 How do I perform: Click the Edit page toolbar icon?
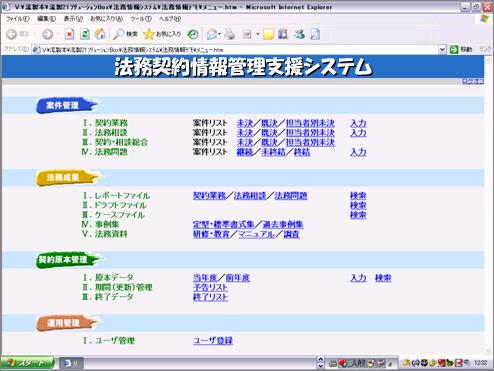(x=247, y=34)
